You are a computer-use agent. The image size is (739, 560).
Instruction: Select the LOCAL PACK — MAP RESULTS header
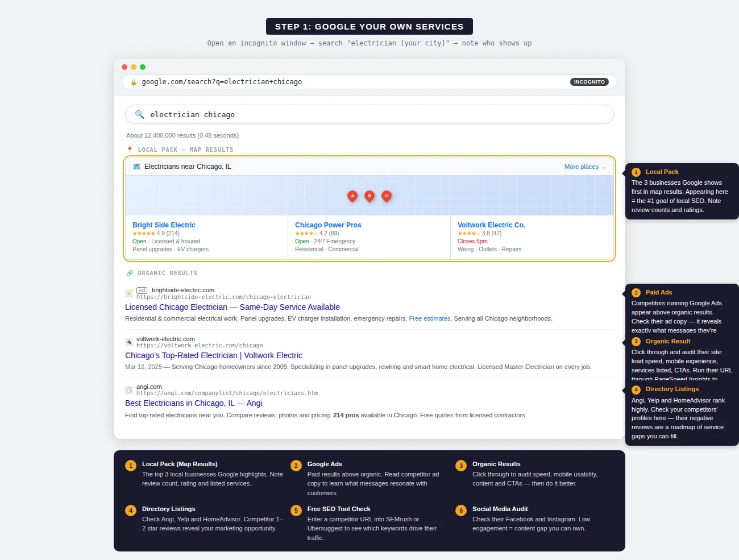(185, 150)
